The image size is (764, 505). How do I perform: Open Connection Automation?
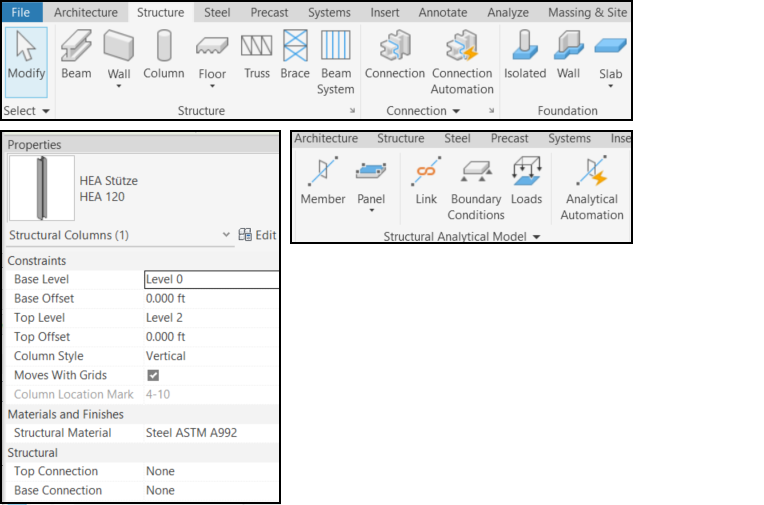point(462,62)
